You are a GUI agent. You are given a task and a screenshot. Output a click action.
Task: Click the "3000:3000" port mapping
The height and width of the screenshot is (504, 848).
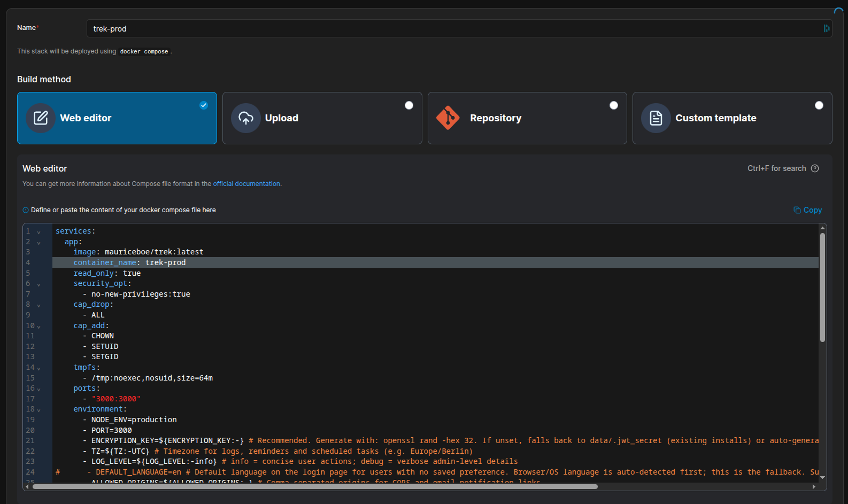tap(116, 399)
